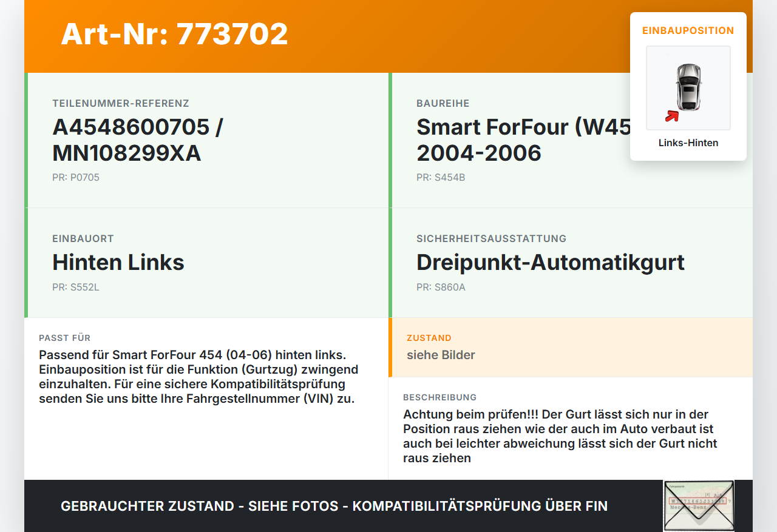Click the SICHERHEITSAUSSTATTUNG label
The image size is (777, 532).
point(492,239)
